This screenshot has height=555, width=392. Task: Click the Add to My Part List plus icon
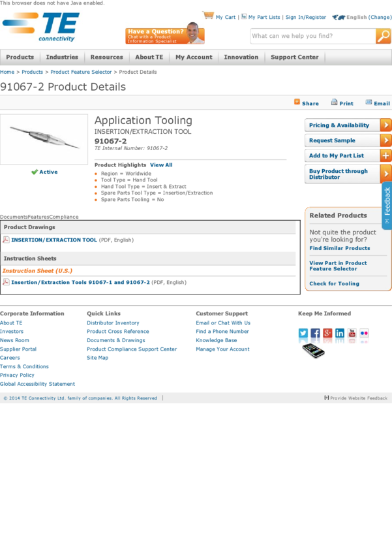[x=385, y=155]
